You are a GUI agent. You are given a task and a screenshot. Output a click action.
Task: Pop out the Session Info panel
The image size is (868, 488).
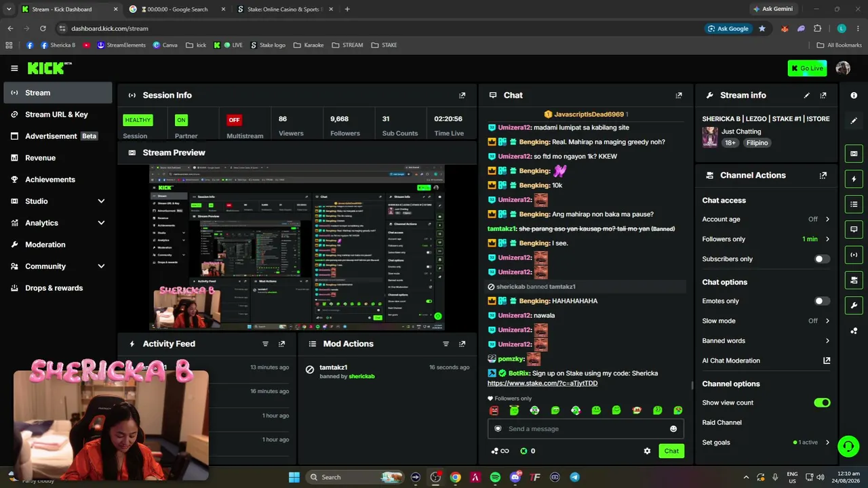coord(462,96)
